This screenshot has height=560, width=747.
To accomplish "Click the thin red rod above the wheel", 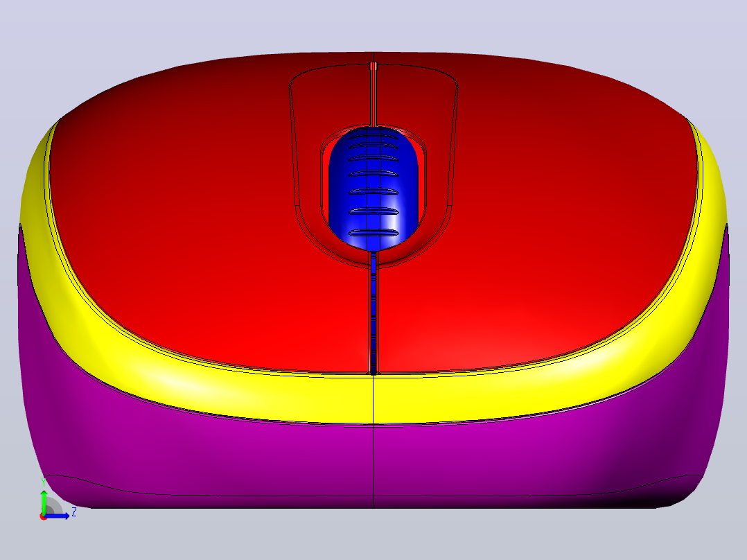I will [x=373, y=94].
